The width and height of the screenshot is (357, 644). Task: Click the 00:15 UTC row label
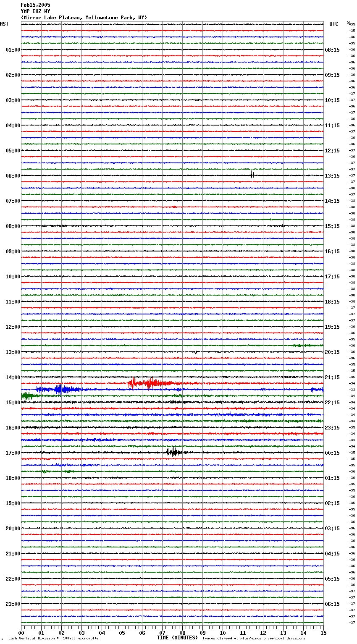[x=332, y=453]
